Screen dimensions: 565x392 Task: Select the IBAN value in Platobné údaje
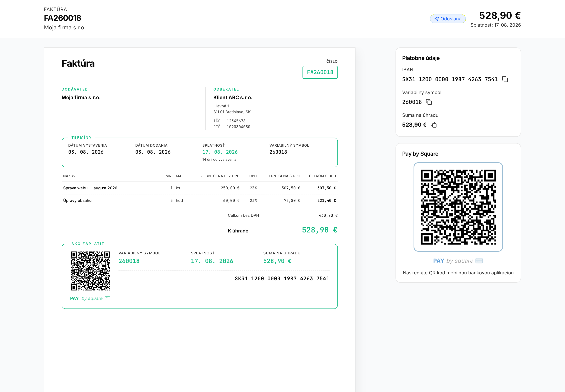point(450,79)
